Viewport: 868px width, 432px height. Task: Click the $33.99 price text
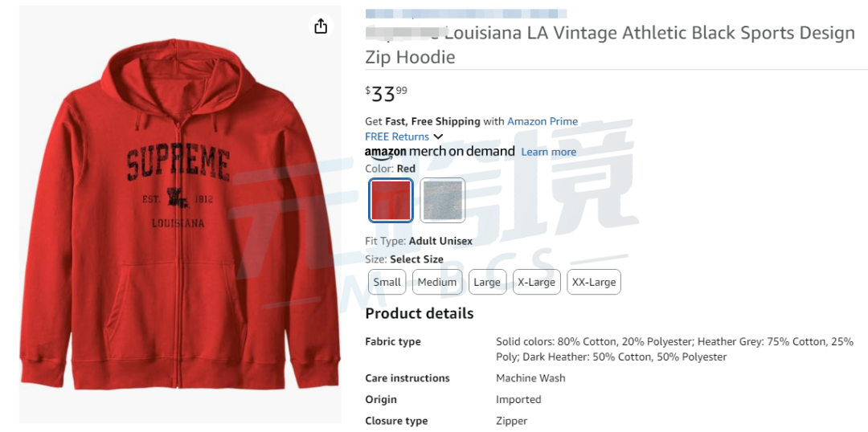click(387, 94)
